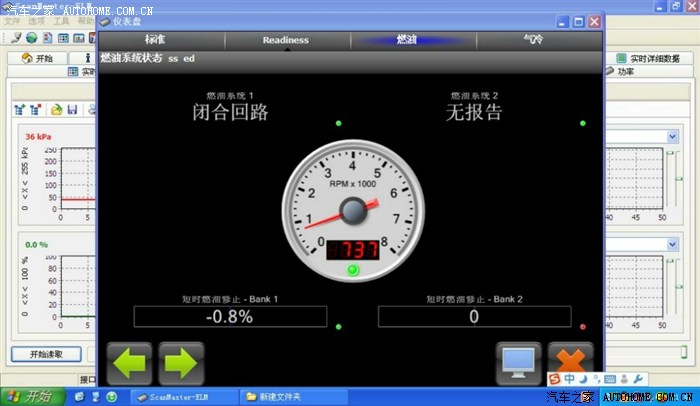Click the monitor display icon button
The height and width of the screenshot is (406, 700).
[x=520, y=361]
